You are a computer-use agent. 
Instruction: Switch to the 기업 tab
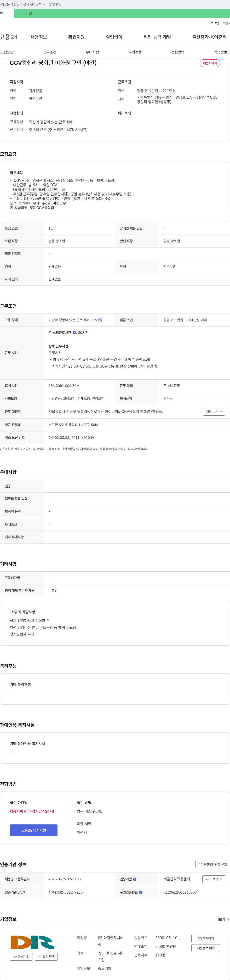[x=29, y=13]
